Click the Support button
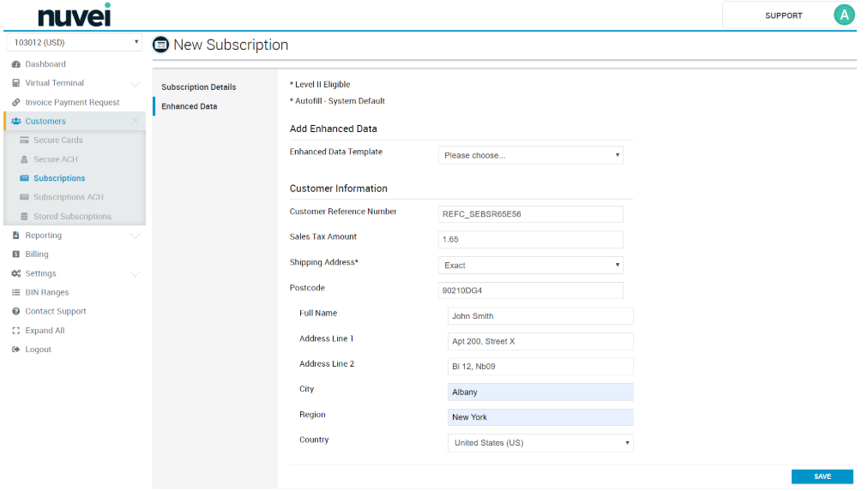The width and height of the screenshot is (868, 491). [x=783, y=15]
